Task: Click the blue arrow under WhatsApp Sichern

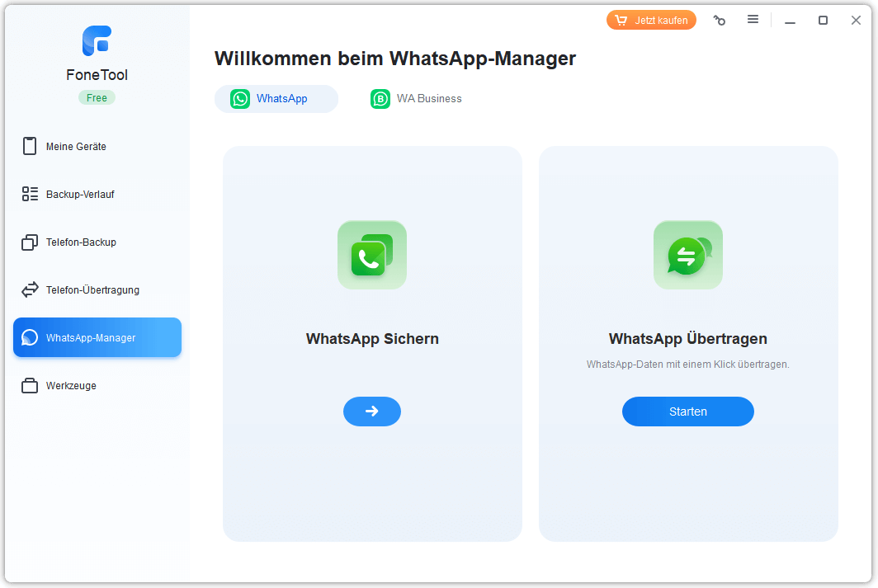Action: [372, 412]
